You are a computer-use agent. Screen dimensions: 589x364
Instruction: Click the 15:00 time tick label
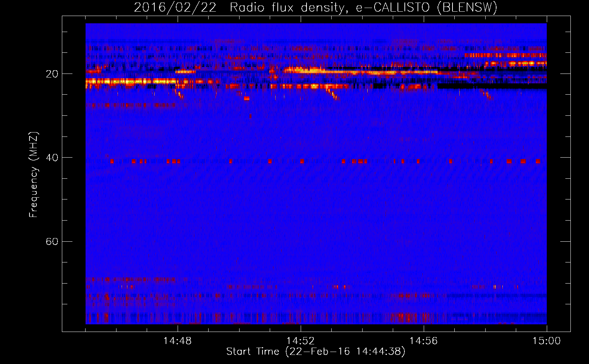point(547,341)
